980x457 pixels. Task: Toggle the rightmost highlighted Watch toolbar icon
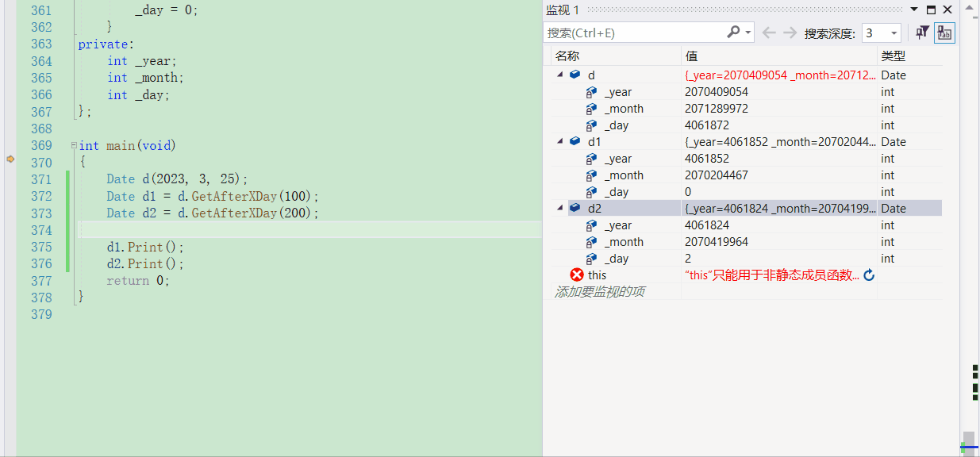click(x=944, y=33)
